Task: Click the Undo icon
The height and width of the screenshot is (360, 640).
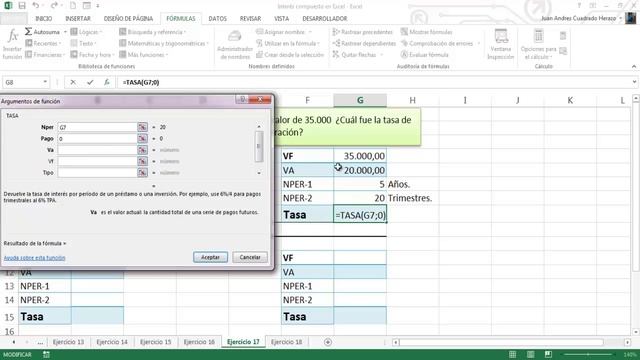Action: (x=36, y=6)
